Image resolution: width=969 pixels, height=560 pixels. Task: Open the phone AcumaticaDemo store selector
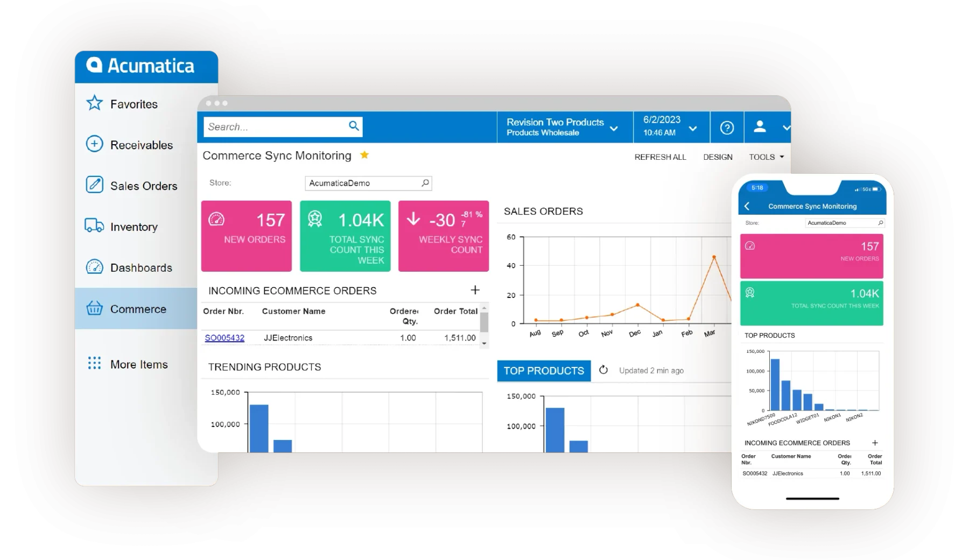tap(845, 223)
